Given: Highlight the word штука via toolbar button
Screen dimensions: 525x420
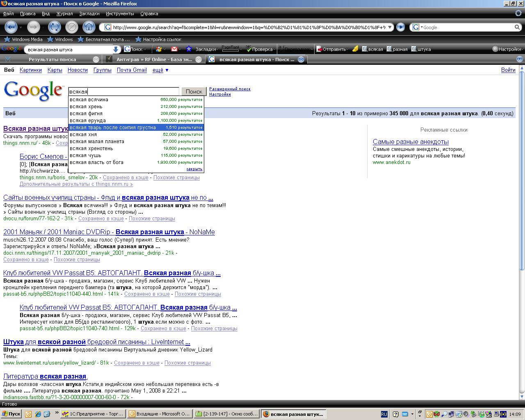Looking at the screenshot, I should pyautogui.click(x=421, y=49).
